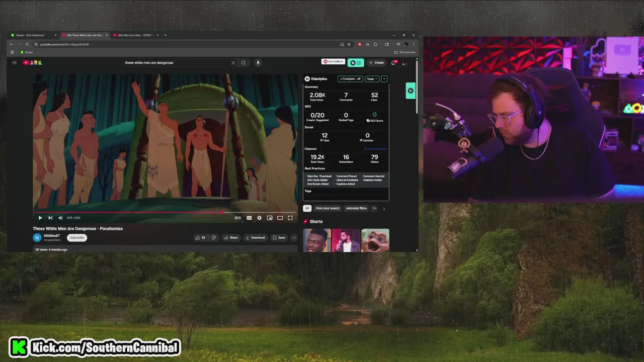
Task: Open browser extensions puzzle icon
Action: click(375, 44)
